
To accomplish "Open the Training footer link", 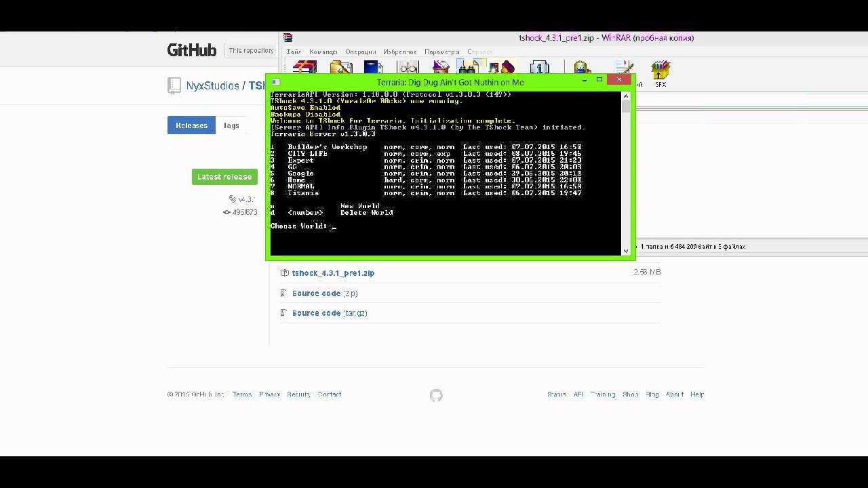I will click(x=603, y=394).
